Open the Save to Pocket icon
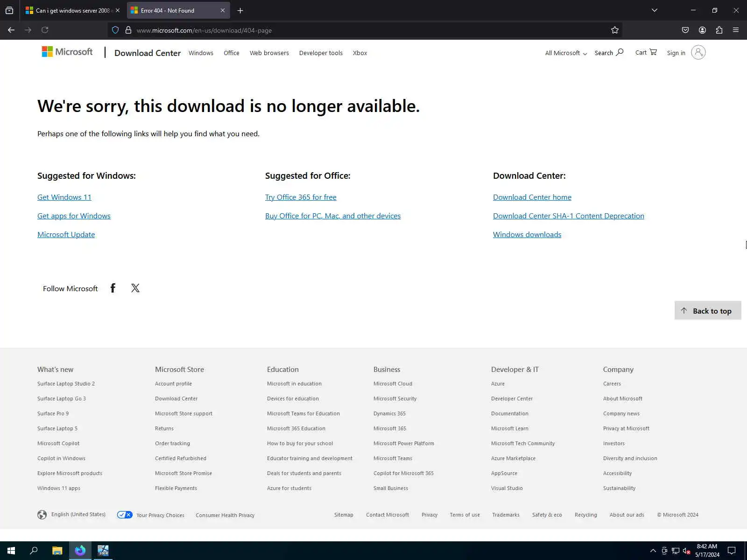Image resolution: width=747 pixels, height=560 pixels. (685, 30)
